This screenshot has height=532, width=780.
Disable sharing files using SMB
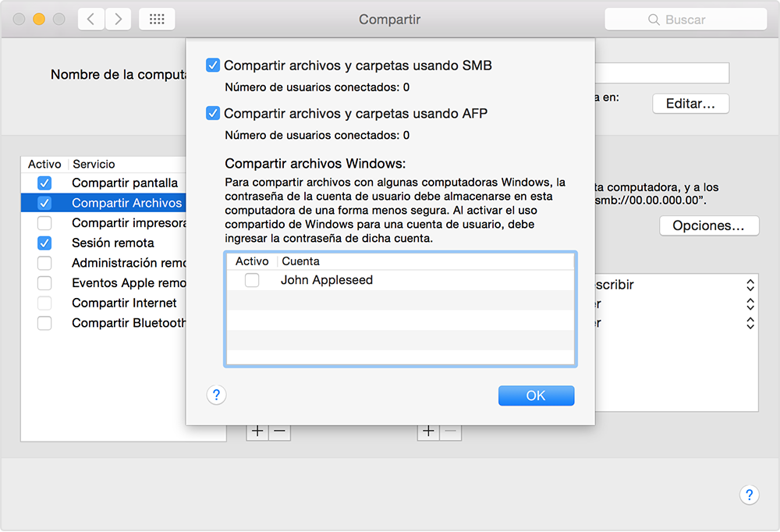pos(212,66)
